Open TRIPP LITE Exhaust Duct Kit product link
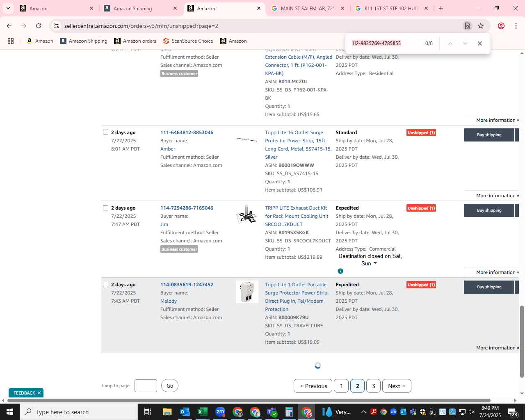Viewport: 525px width, 420px height. coord(297,216)
